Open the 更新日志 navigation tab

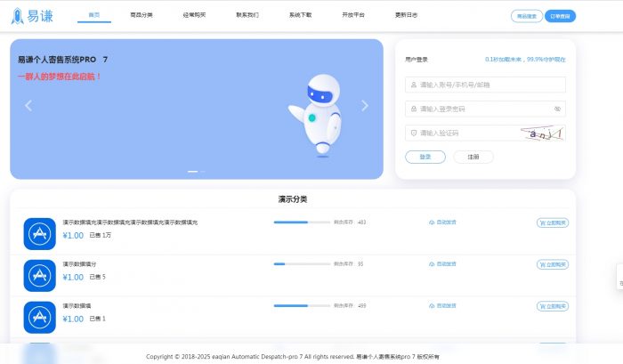pyautogui.click(x=406, y=16)
